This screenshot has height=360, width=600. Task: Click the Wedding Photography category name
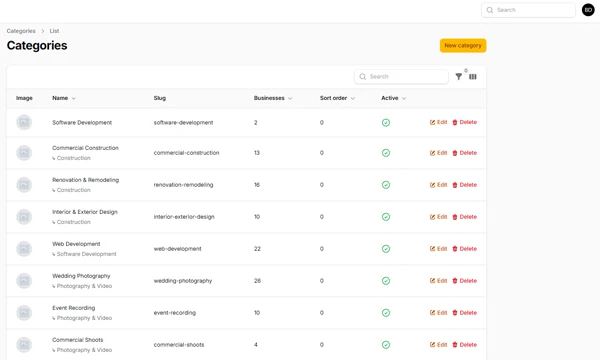coord(81,276)
